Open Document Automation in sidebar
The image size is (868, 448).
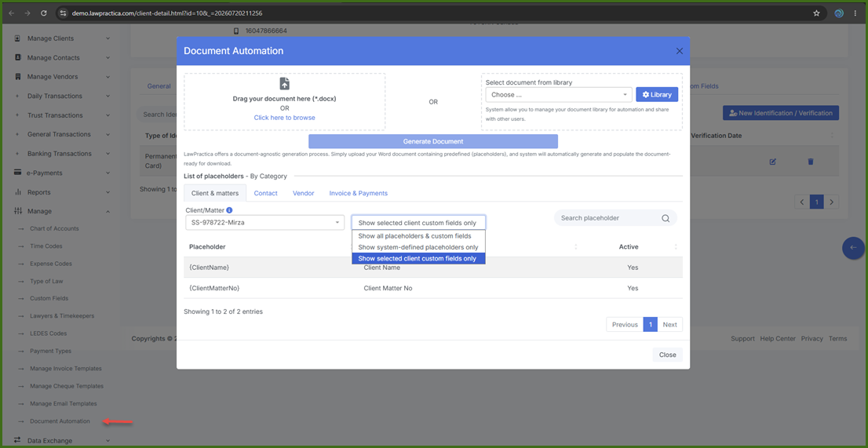60,421
